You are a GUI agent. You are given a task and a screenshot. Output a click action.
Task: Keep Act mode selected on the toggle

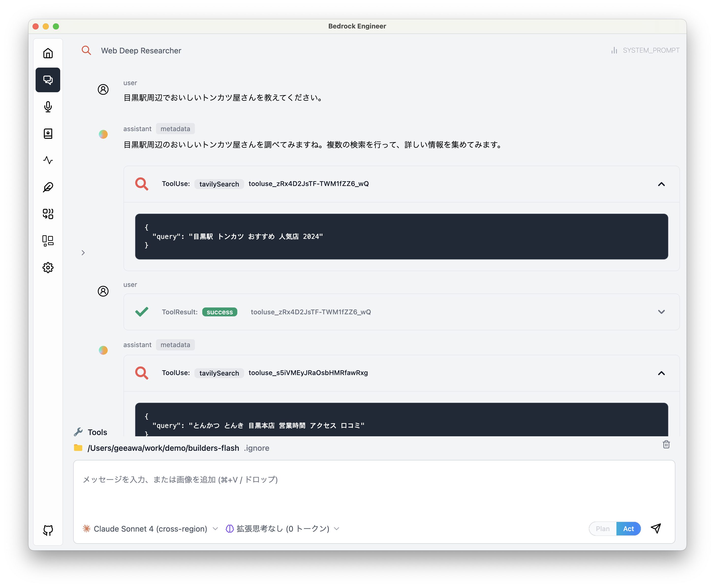tap(628, 528)
